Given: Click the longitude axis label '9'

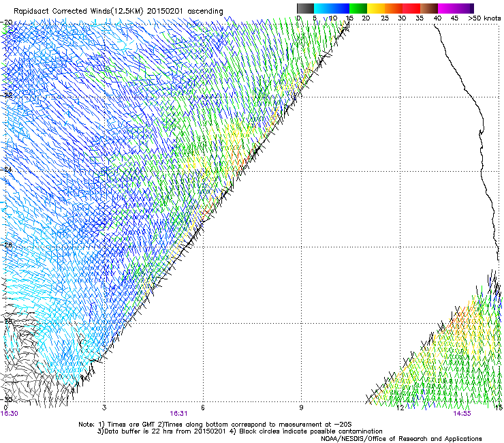Looking at the screenshot, I should click(x=301, y=408).
